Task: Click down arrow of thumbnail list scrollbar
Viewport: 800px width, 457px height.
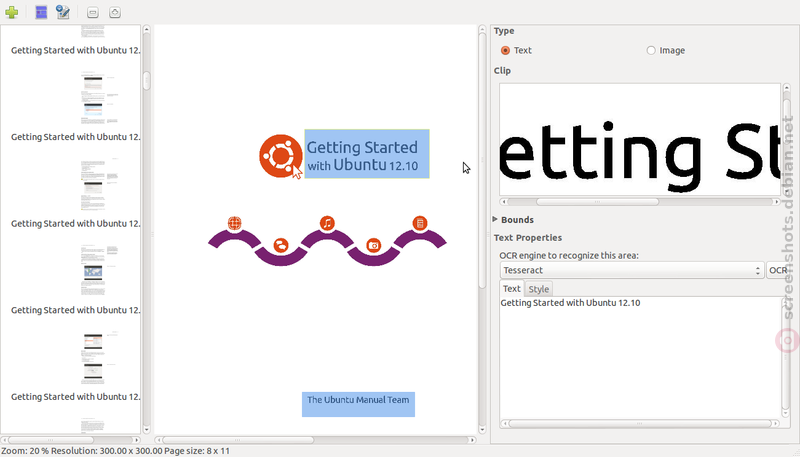Action: click(x=146, y=429)
